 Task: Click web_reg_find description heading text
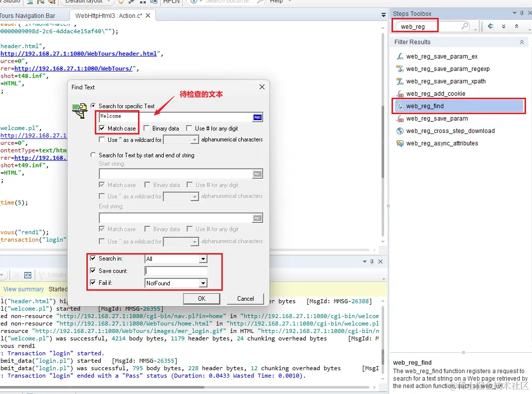click(x=412, y=362)
